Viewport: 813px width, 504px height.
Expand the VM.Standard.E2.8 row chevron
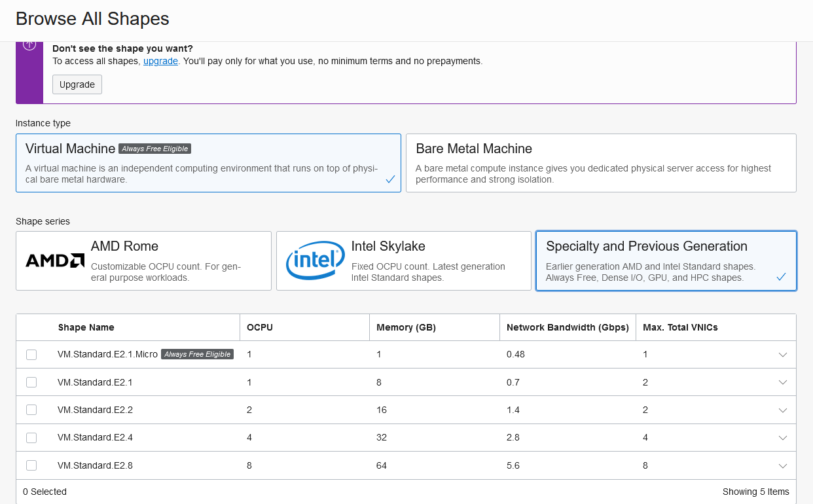tap(782, 466)
